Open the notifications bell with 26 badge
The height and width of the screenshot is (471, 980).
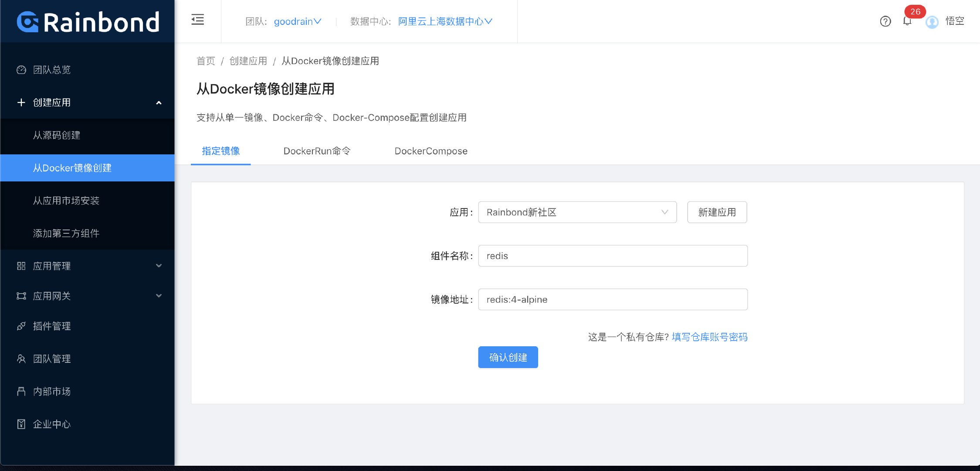point(907,21)
